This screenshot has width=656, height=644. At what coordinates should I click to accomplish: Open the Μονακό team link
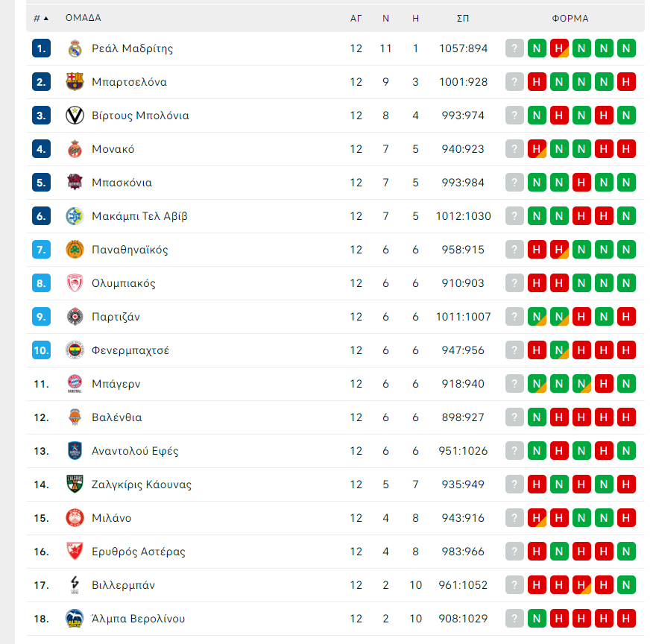(113, 149)
